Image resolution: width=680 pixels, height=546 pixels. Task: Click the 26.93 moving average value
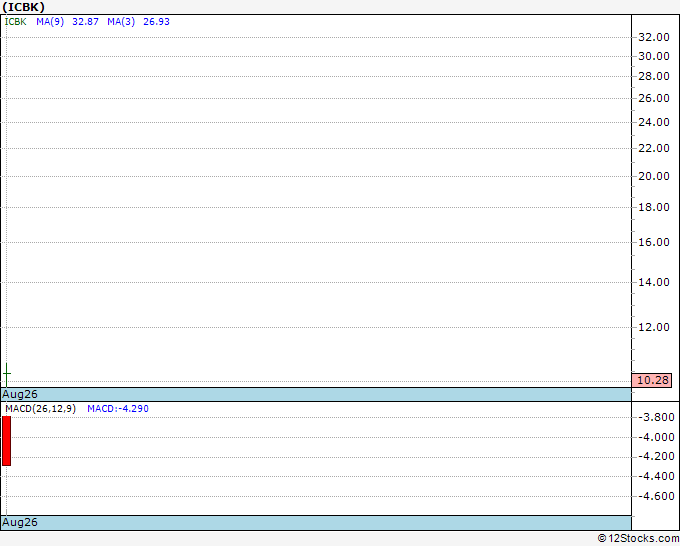point(156,22)
